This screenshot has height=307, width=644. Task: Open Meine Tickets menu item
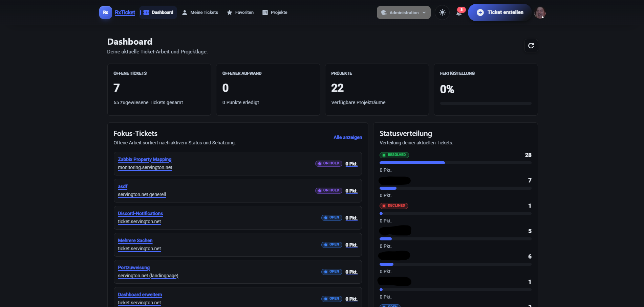coord(200,13)
